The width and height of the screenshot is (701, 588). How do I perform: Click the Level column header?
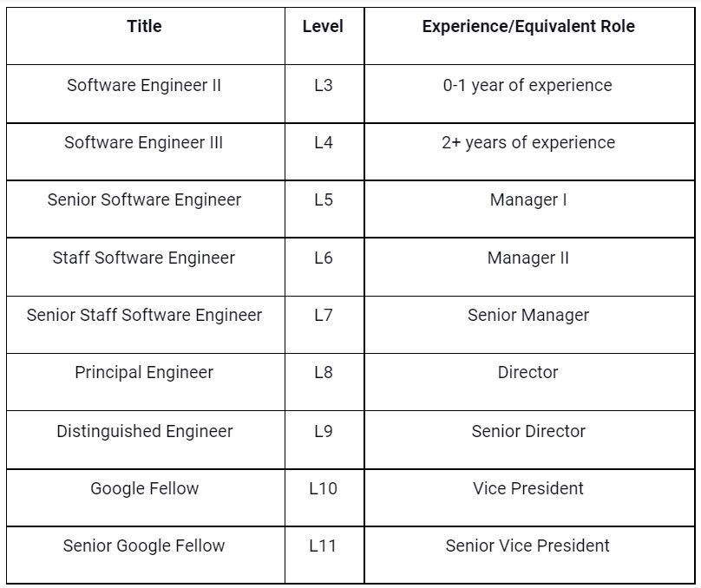click(323, 27)
